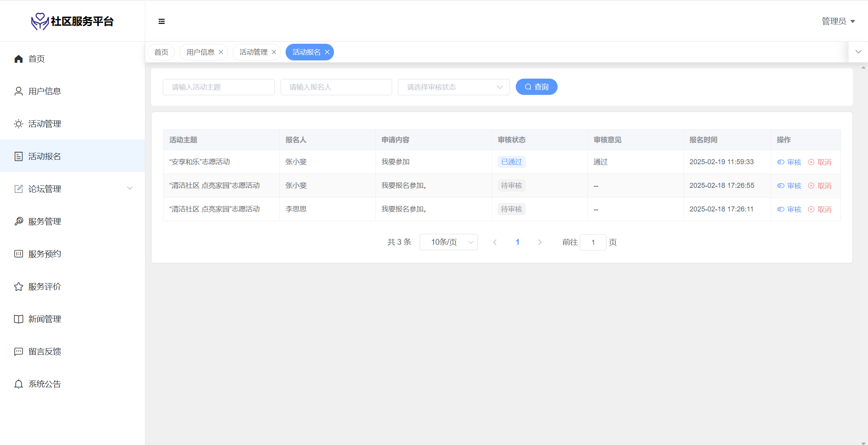This screenshot has height=445, width=868.
Task: Click the 活动管理 sun icon
Action: (x=19, y=124)
